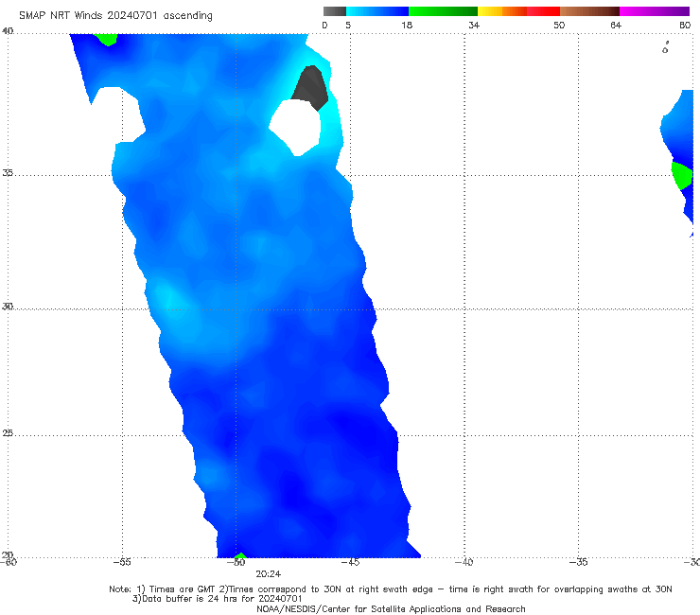The image size is (700, 615).
Task: Click the credit 'NOAA/NESDIS/Center for Satellite Applications and Research'
Action: (391, 608)
